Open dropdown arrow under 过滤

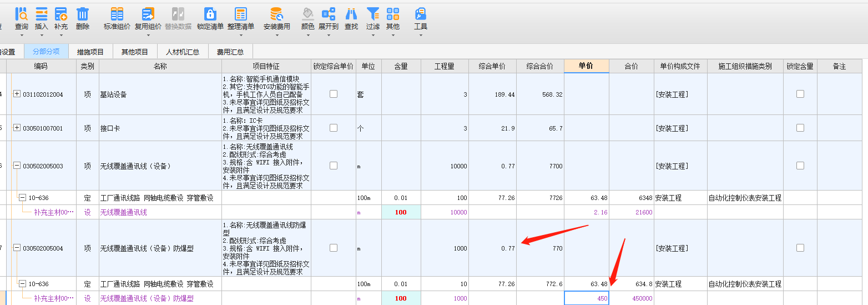coord(373,35)
